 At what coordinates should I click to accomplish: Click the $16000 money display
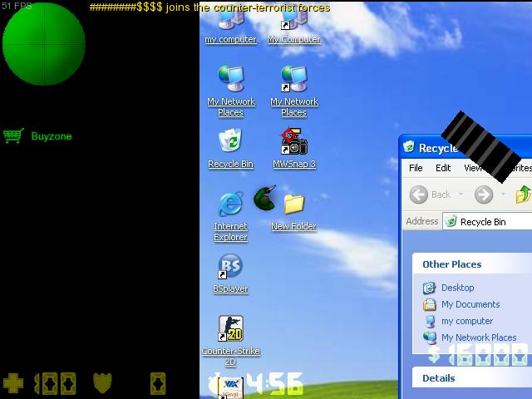478,354
